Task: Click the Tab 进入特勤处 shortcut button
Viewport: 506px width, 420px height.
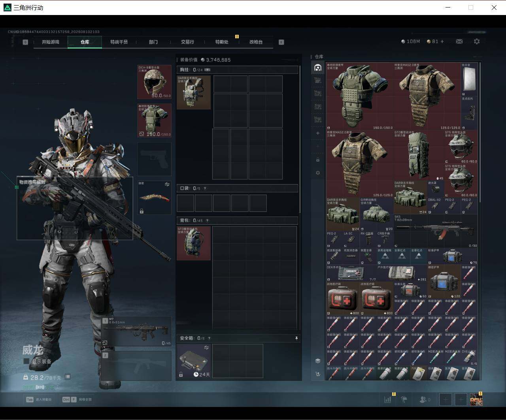Action: point(39,399)
